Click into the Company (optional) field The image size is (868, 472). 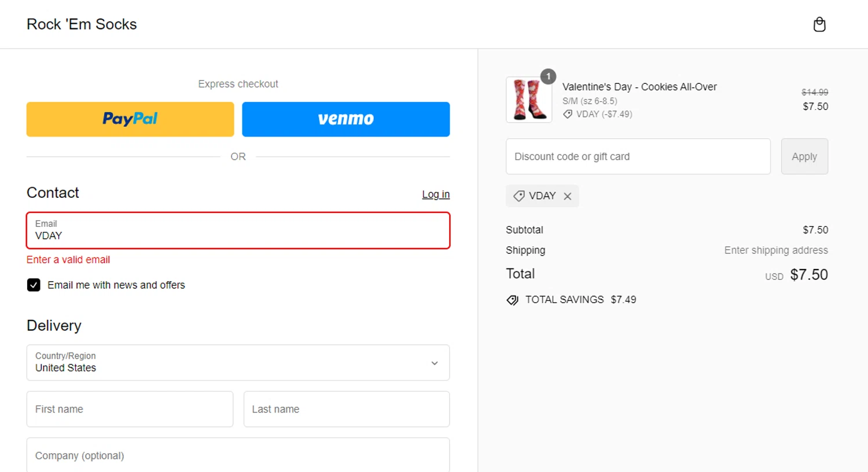pos(238,455)
